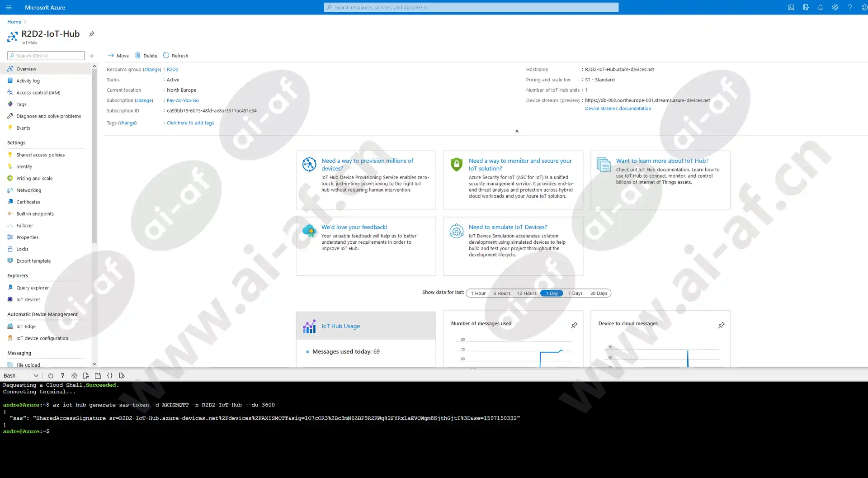The width and height of the screenshot is (868, 478).
Task: Open 'Want to learn more about IoT Hub?'
Action: tap(660, 180)
